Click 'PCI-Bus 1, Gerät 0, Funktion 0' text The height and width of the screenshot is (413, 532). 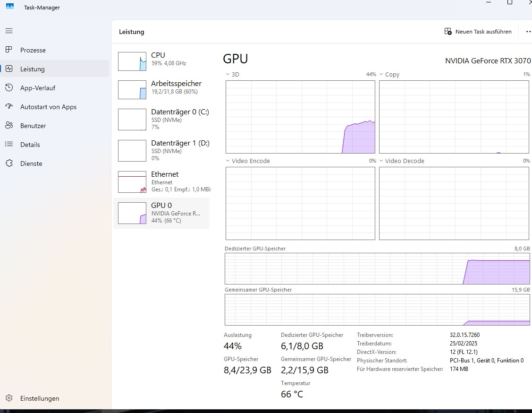(x=487, y=361)
